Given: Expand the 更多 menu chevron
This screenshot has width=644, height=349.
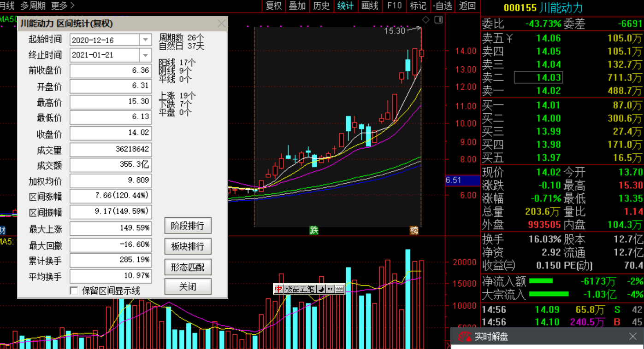Looking at the screenshot, I should pos(72,6).
